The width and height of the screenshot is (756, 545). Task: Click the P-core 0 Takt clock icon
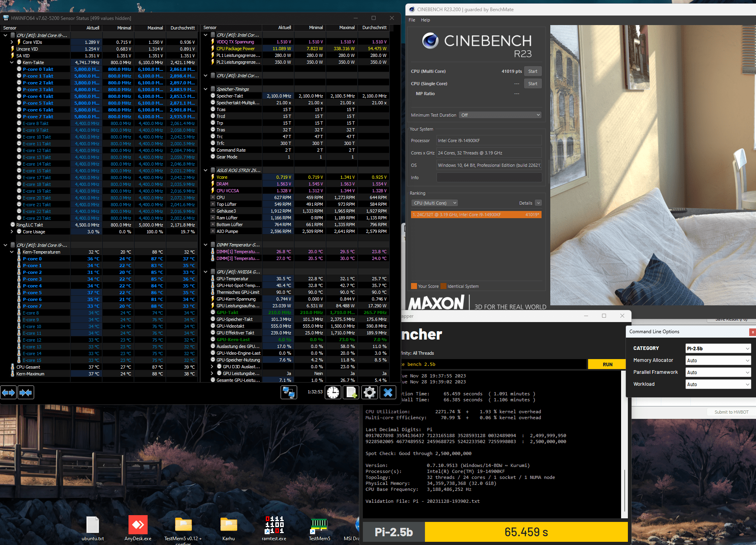19,69
